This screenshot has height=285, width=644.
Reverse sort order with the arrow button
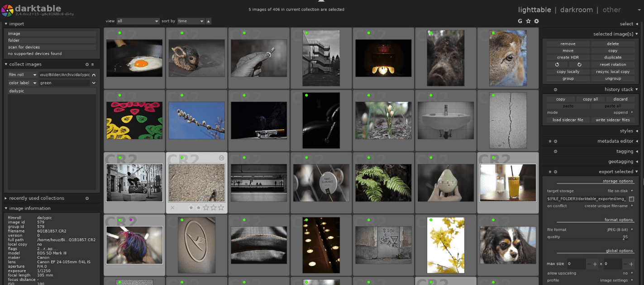(208, 21)
